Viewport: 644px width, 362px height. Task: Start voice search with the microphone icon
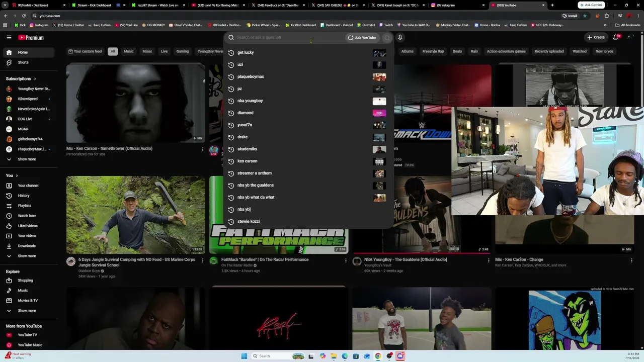(400, 37)
